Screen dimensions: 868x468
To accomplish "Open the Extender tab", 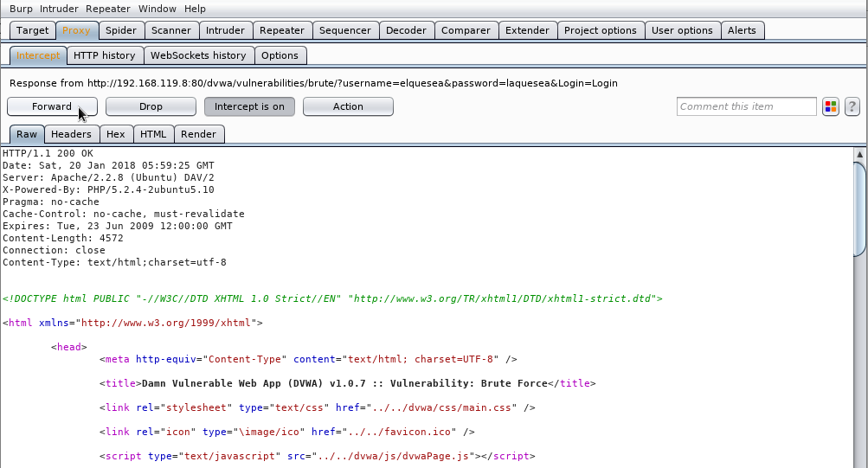I will (x=528, y=30).
